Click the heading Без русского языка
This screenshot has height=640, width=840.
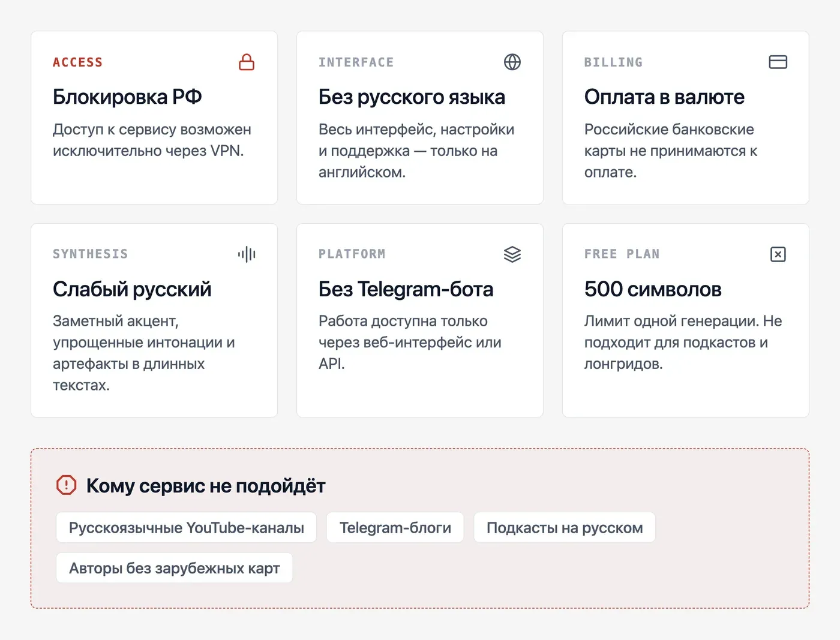point(412,97)
